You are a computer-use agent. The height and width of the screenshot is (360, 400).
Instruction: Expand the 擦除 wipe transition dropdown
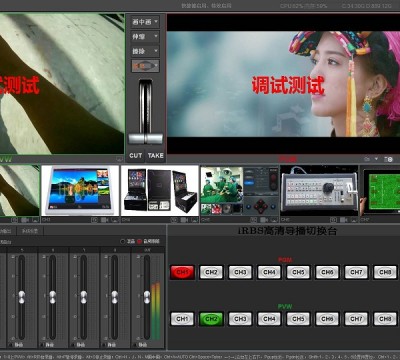tap(145, 51)
